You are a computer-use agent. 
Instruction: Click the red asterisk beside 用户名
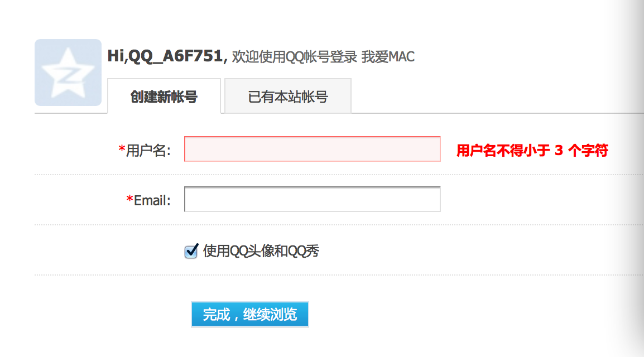[122, 149]
